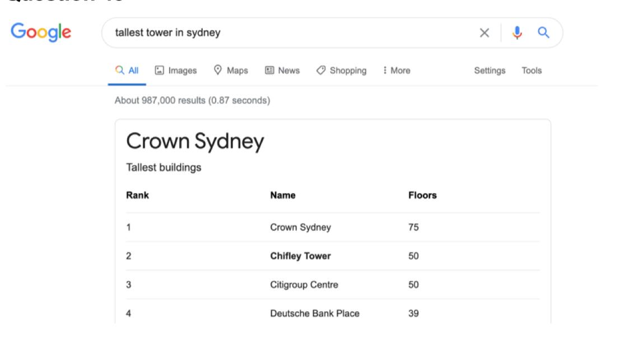
Task: Click the Rank column header
Action: click(x=137, y=195)
